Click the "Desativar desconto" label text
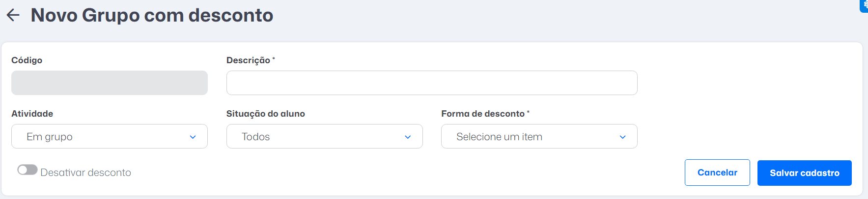Viewport: 868px width, 199px height. tap(85, 173)
